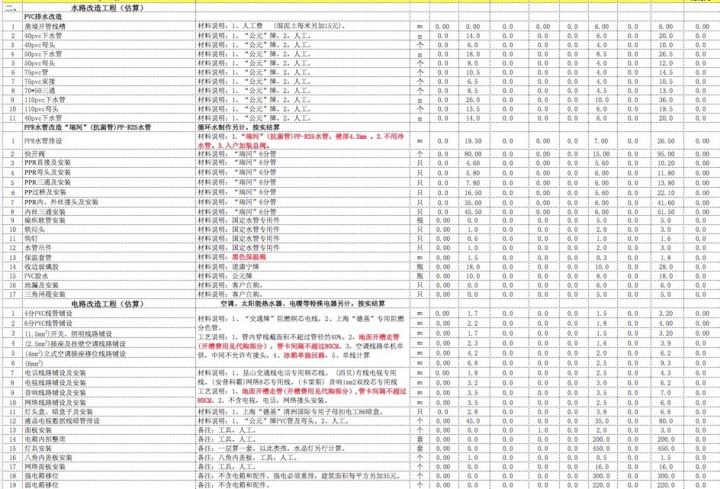Click the 80.00 price in 快开阀 row
The width and height of the screenshot is (720, 489).
(472, 154)
